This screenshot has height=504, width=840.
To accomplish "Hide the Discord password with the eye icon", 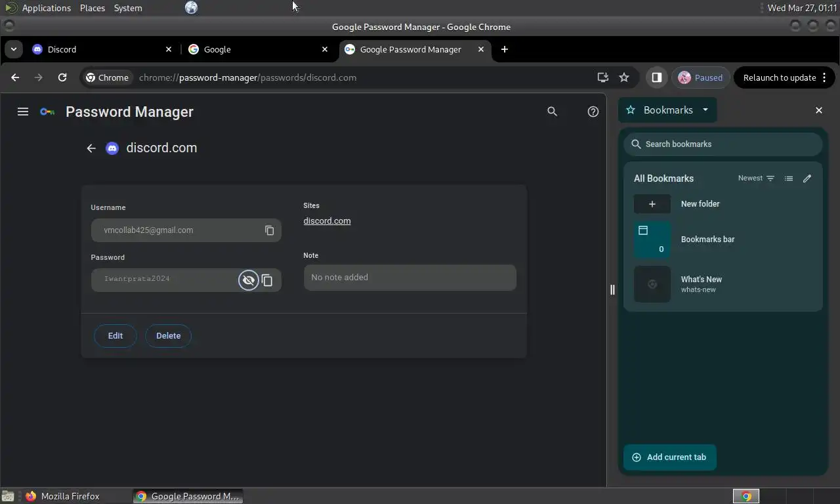I will pos(248,280).
